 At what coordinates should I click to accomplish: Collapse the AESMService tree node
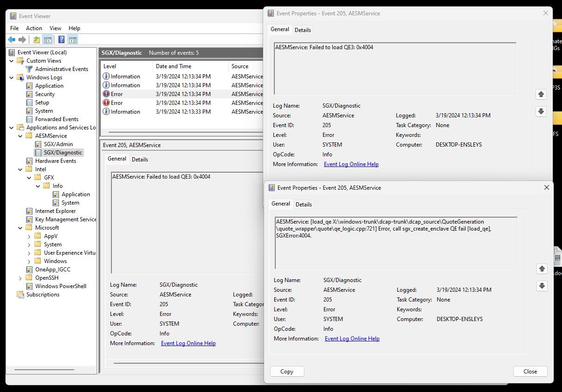20,136
